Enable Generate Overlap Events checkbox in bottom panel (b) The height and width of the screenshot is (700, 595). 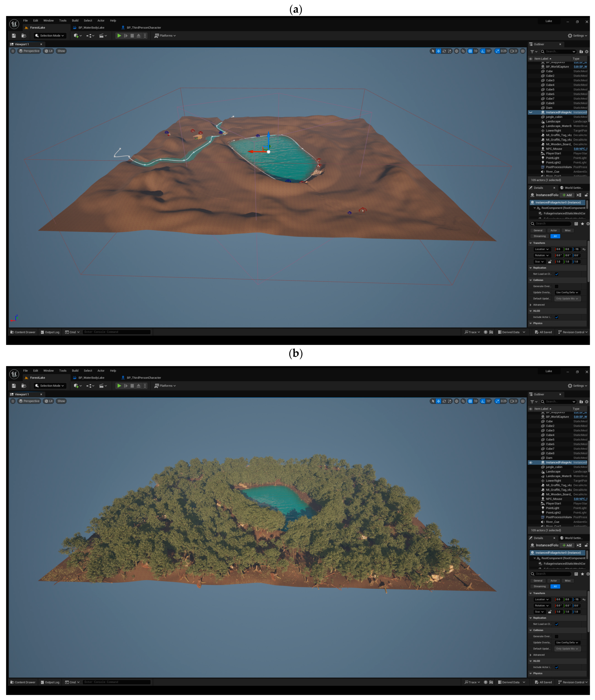click(x=557, y=637)
